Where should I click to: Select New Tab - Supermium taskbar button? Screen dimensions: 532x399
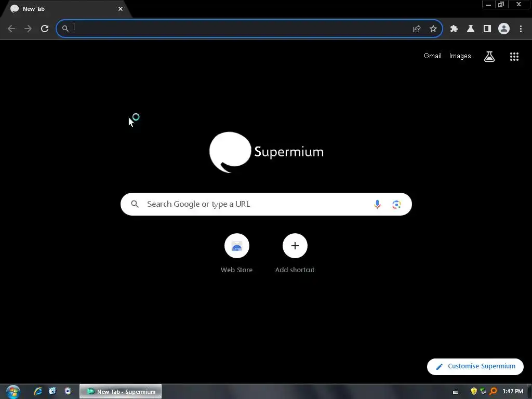121,392
